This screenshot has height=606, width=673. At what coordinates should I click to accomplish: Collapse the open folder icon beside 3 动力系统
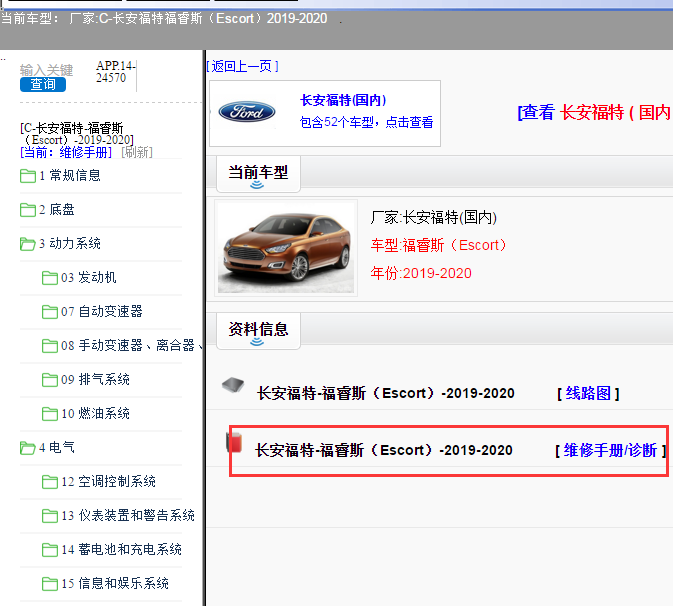[x=28, y=244]
